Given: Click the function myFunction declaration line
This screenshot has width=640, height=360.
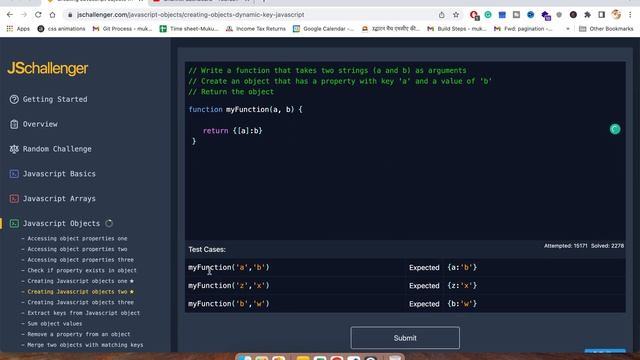Looking at the screenshot, I should 245,109.
